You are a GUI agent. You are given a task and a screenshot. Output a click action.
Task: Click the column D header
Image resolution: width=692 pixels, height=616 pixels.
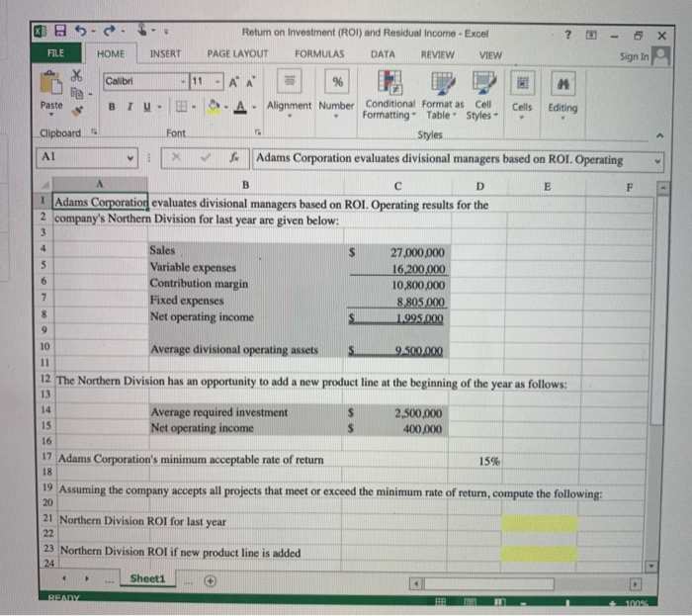point(480,186)
